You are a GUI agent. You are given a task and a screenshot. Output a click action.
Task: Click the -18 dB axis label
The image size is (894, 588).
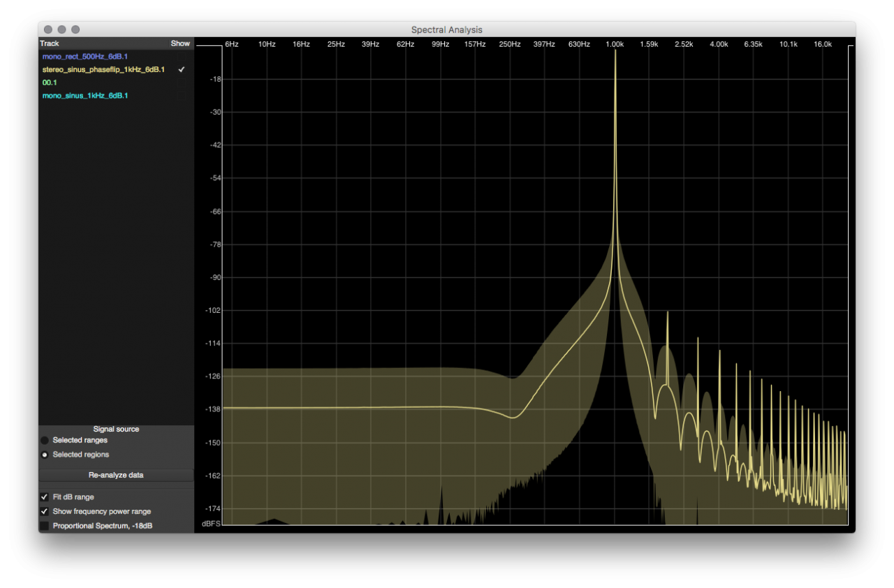click(216, 79)
